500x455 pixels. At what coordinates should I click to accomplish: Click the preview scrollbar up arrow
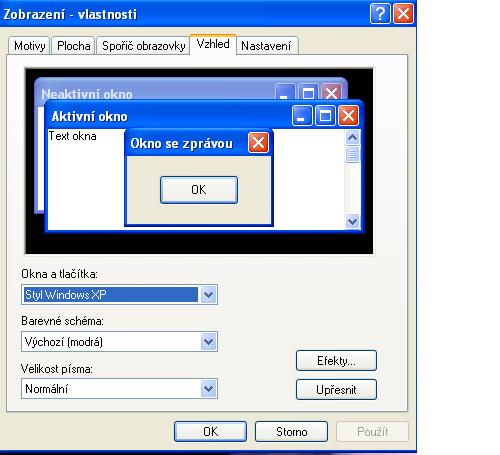[x=353, y=137]
